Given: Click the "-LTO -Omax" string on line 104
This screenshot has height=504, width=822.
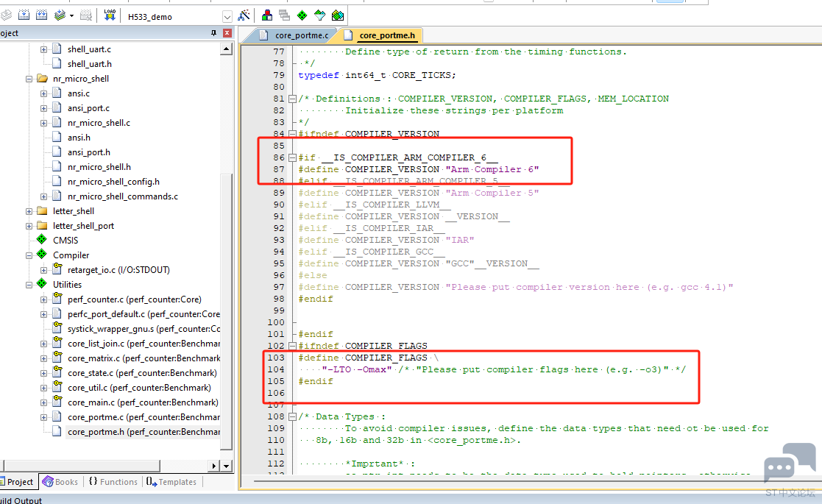Looking at the screenshot, I should [357, 369].
